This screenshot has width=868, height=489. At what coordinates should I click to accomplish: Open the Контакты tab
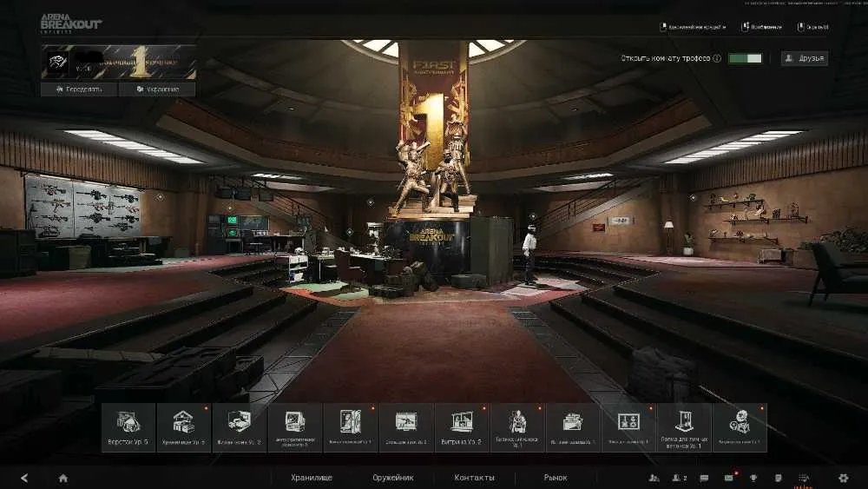click(x=474, y=478)
